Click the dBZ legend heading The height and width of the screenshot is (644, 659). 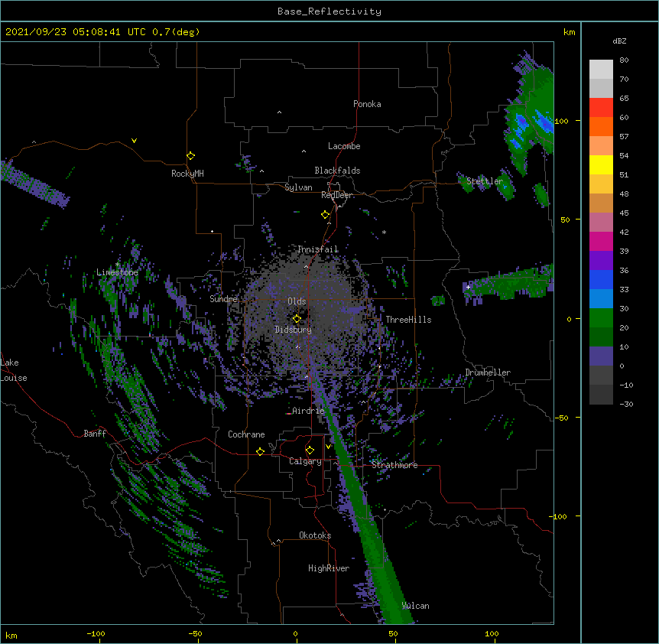[x=619, y=41]
